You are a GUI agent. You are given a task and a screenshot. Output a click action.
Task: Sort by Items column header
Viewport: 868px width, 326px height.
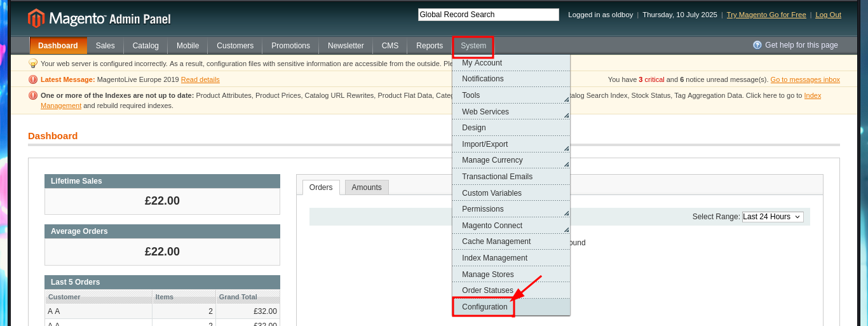(x=184, y=297)
